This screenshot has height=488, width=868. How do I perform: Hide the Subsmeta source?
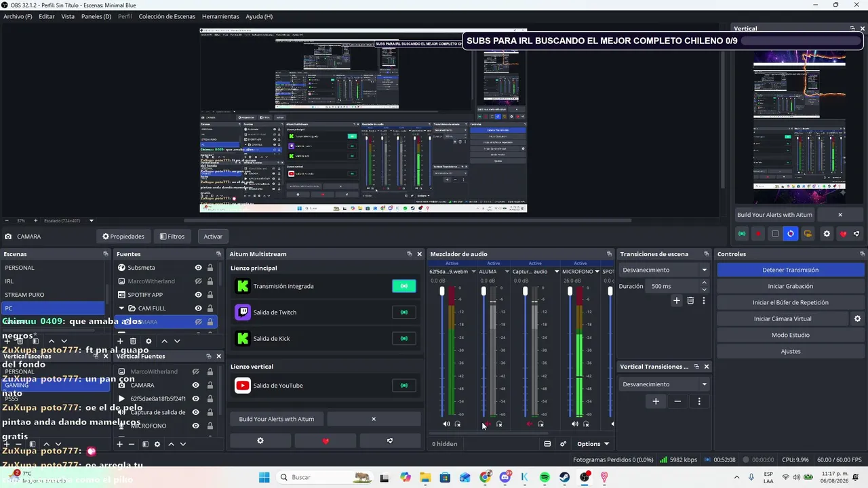coord(198,268)
